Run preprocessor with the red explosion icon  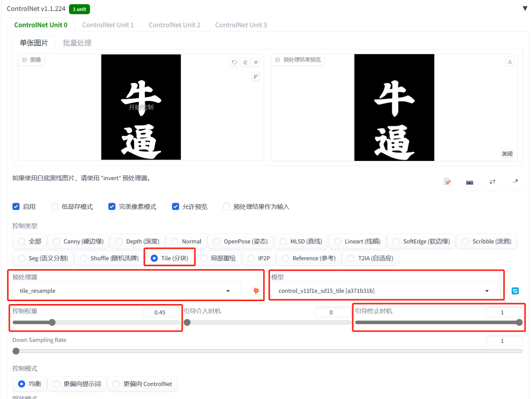256,291
